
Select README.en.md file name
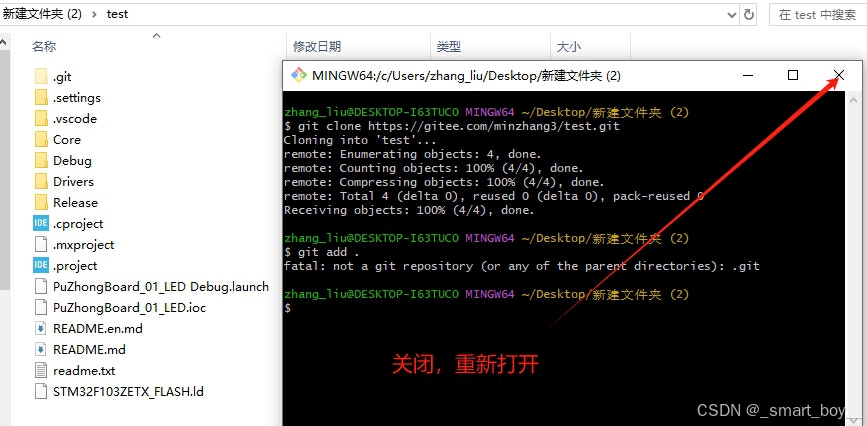pyautogui.click(x=98, y=329)
